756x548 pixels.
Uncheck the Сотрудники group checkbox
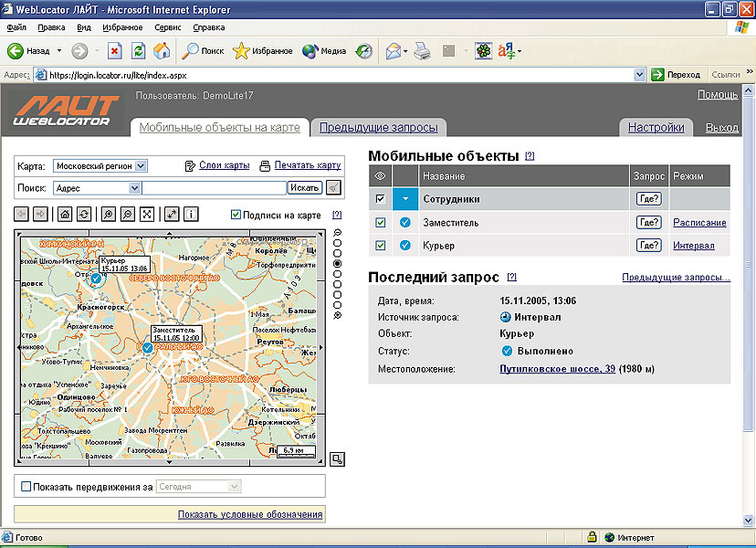tap(380, 199)
